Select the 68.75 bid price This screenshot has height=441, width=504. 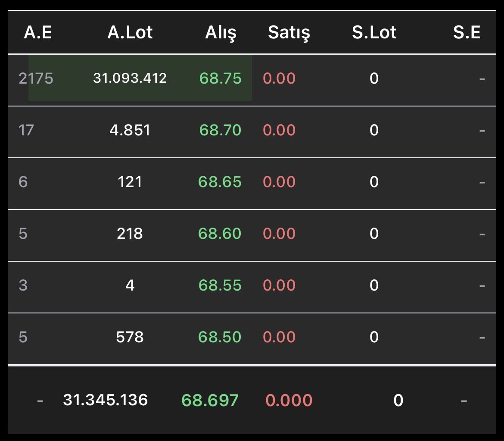(x=220, y=78)
